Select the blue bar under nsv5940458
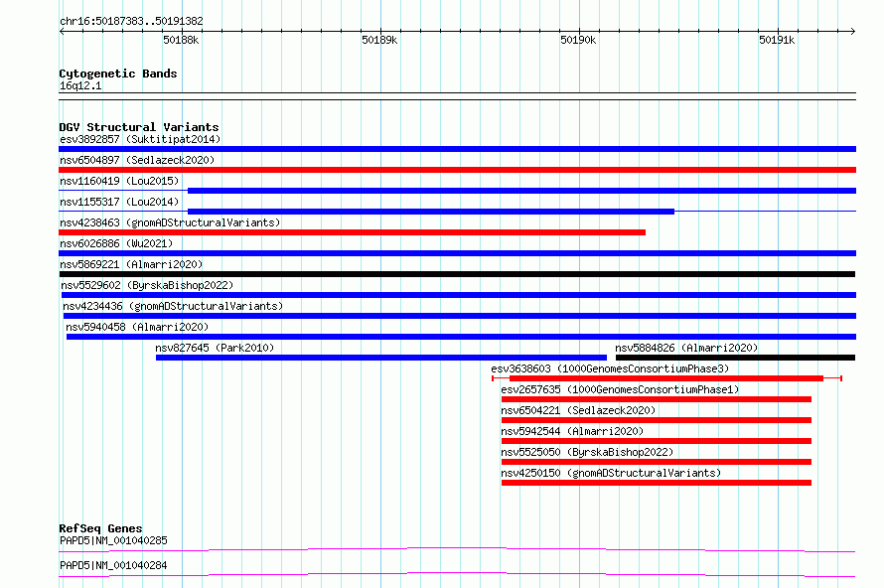 click(x=461, y=337)
